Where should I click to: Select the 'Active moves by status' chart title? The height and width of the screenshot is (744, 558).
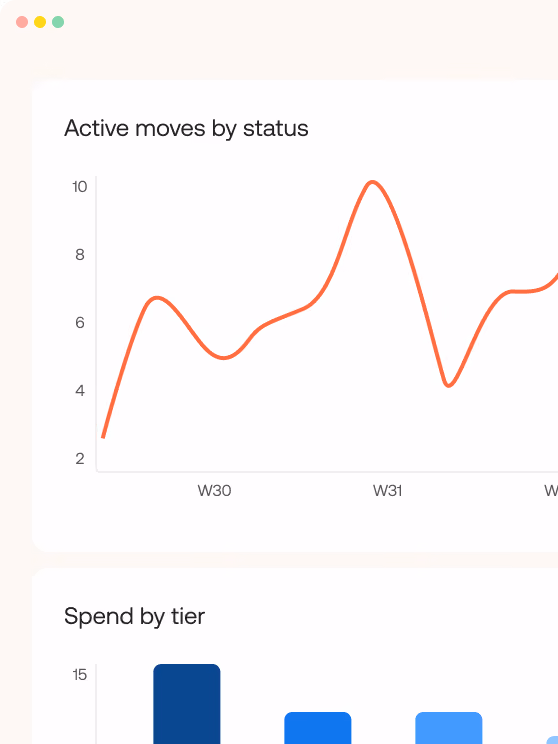(x=186, y=128)
